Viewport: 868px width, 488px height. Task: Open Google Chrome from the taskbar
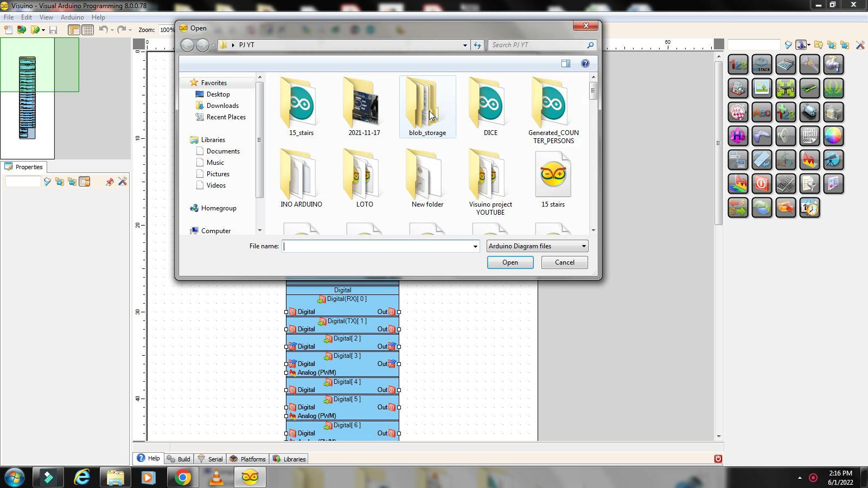tap(183, 478)
